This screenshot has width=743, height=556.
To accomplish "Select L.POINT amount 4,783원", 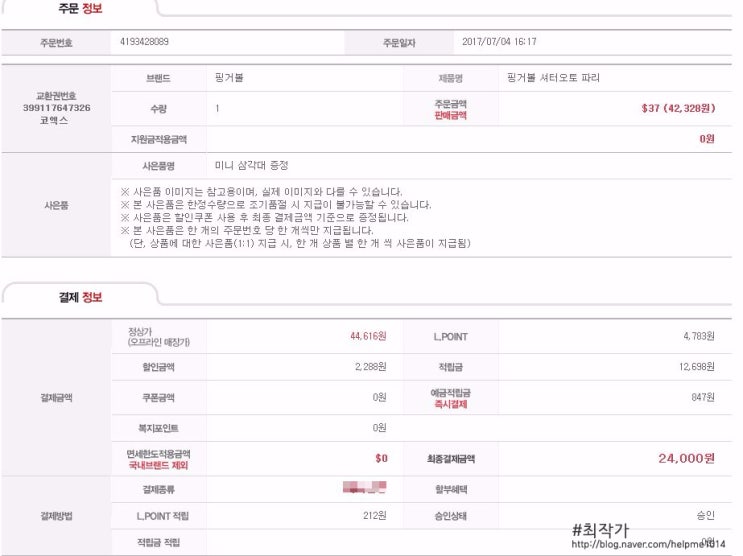I will click(698, 336).
